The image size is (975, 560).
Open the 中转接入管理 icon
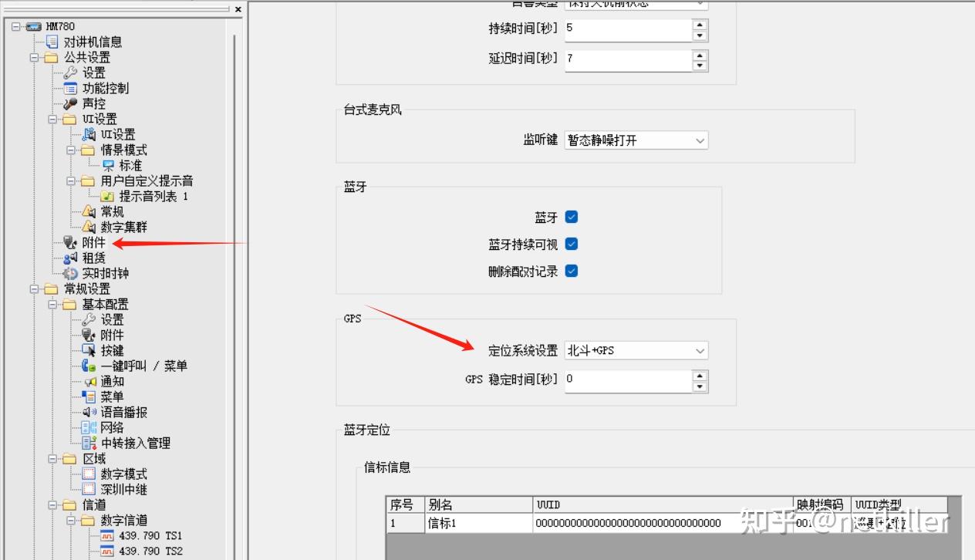pos(89,443)
